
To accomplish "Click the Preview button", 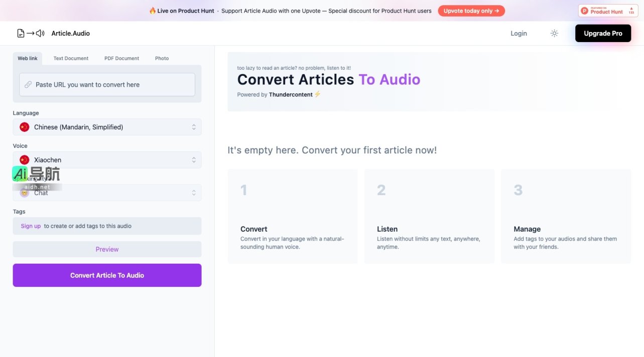I will click(x=107, y=249).
